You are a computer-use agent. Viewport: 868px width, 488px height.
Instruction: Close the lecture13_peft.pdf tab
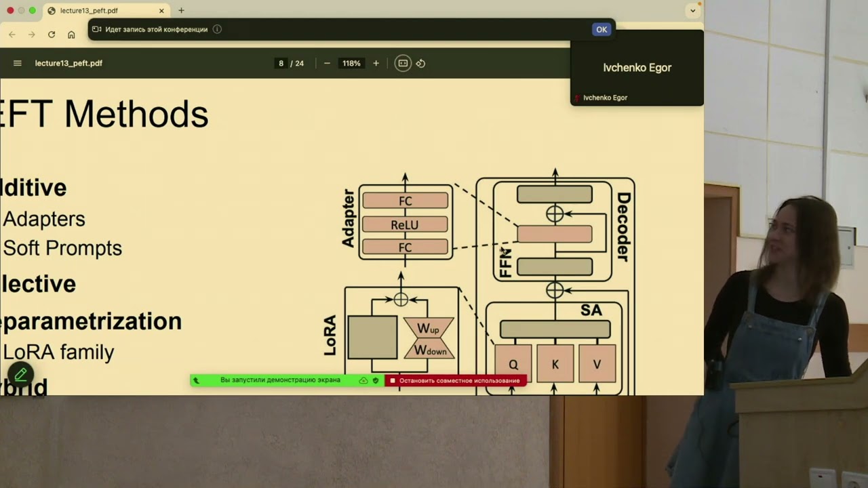161,11
